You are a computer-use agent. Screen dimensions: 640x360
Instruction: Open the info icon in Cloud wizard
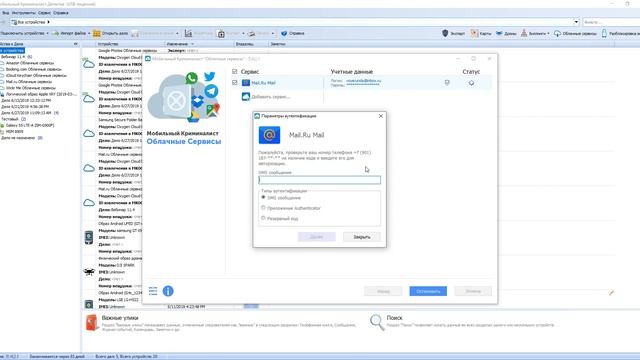(x=168, y=291)
